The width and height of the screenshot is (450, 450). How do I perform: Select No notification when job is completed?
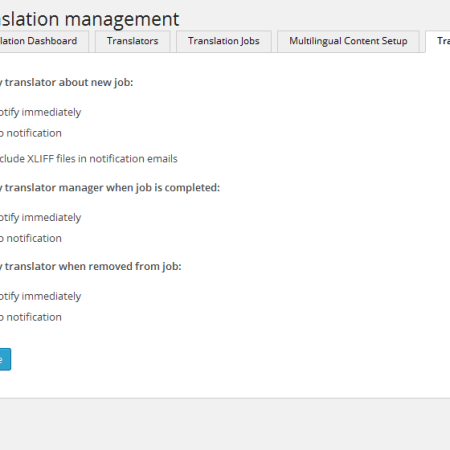click(31, 238)
